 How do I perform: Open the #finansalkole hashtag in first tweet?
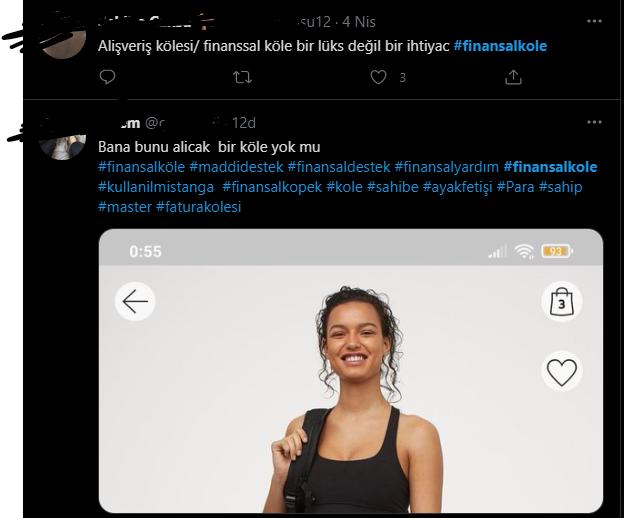(500, 46)
